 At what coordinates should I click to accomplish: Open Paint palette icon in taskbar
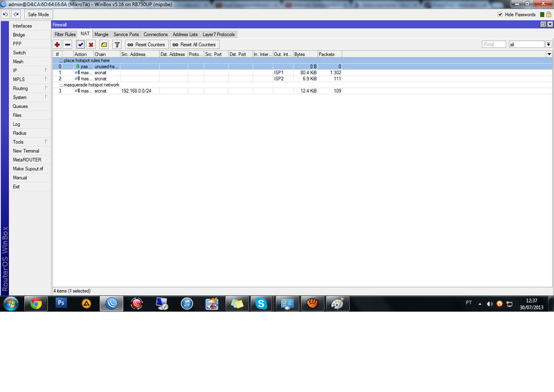tap(337, 303)
